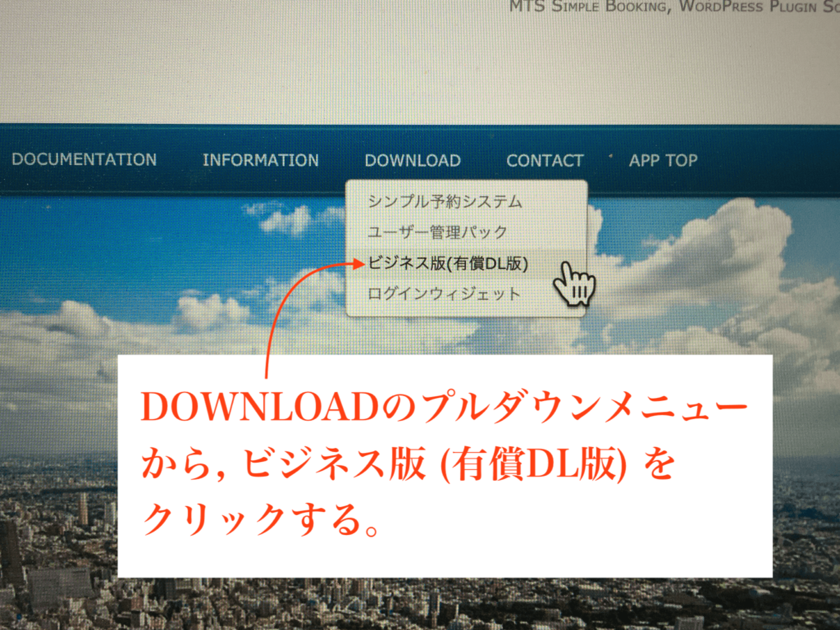Go to the CONTACT page
Viewport: 840px width, 630px height.
coord(545,161)
